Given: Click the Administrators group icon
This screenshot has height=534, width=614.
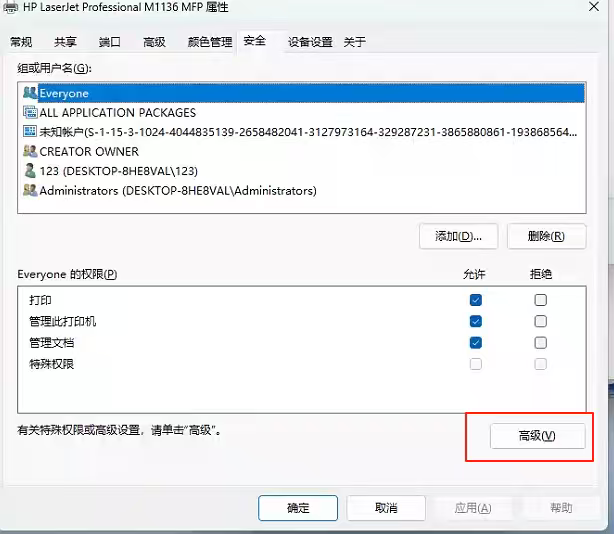Looking at the screenshot, I should click(30, 190).
